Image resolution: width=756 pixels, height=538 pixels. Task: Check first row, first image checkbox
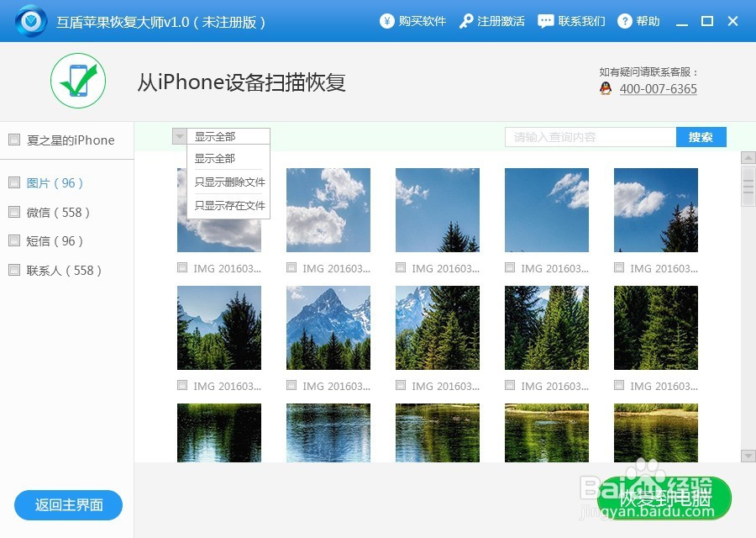tap(182, 267)
